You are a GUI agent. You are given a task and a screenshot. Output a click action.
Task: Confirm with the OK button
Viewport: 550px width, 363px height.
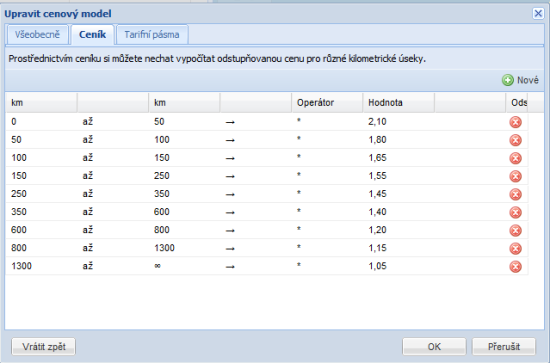434,347
